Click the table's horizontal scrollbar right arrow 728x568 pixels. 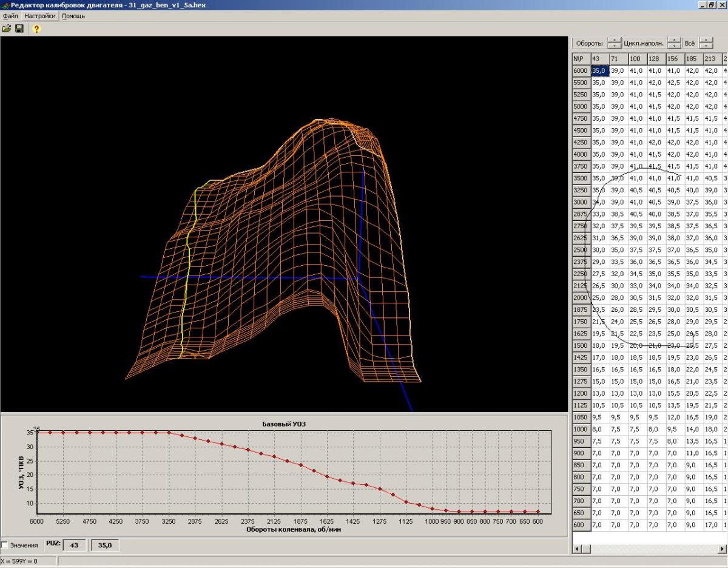[722, 549]
